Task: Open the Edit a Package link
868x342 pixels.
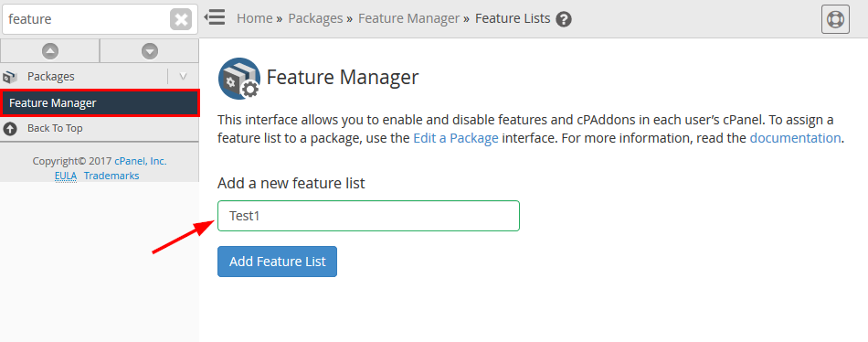Action: (456, 138)
